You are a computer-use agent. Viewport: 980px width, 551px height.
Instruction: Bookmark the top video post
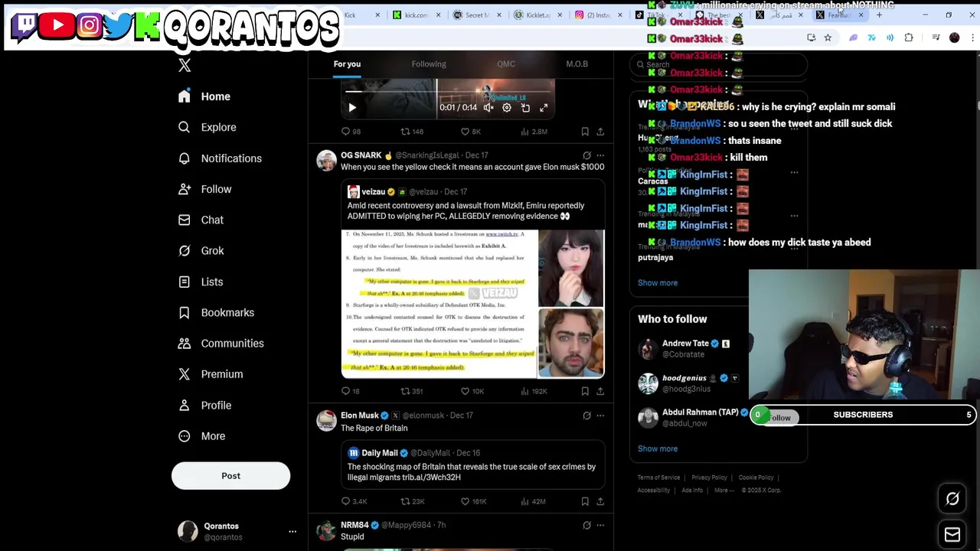pos(585,132)
